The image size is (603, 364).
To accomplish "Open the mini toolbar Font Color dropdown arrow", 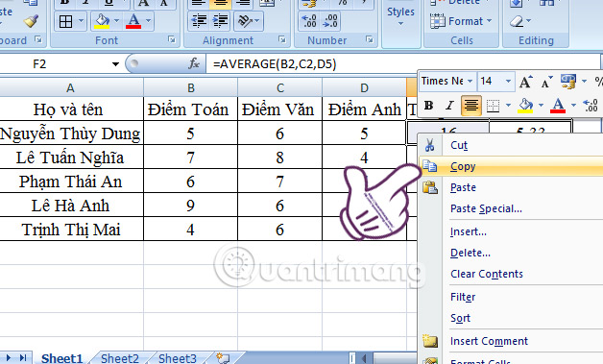I will [573, 106].
